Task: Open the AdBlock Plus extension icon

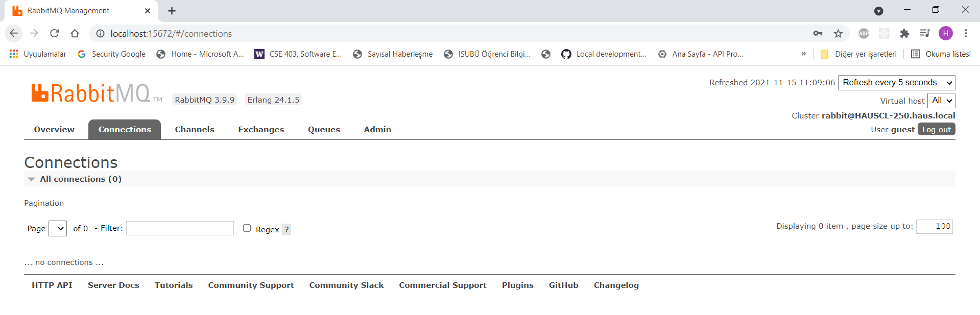Action: tap(864, 33)
